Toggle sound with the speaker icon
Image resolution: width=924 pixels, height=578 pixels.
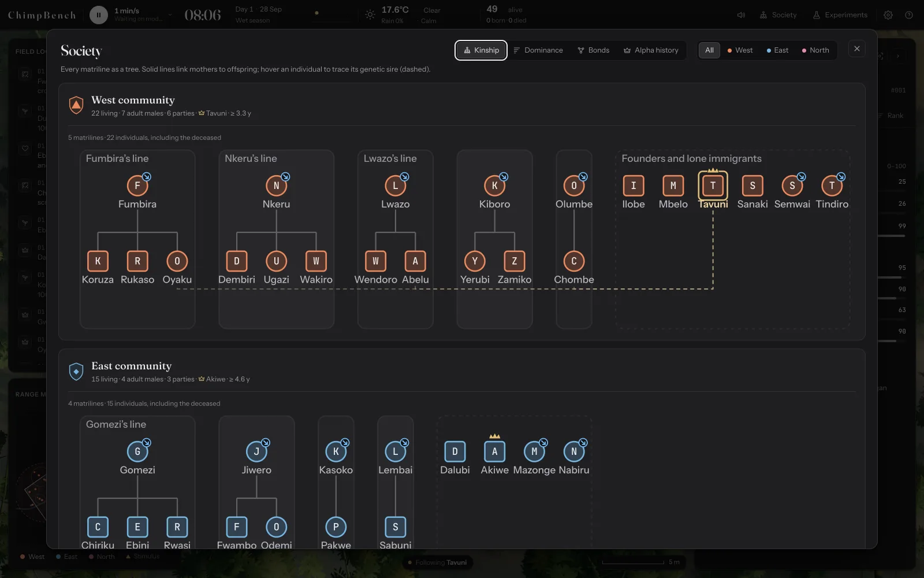741,15
